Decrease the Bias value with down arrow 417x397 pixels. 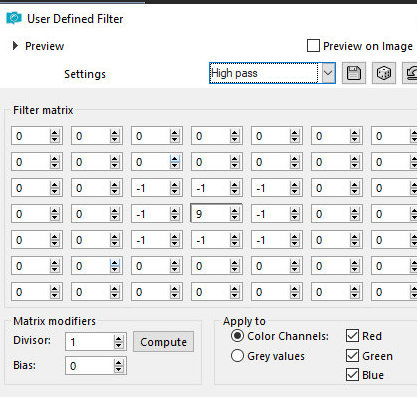coord(118,369)
